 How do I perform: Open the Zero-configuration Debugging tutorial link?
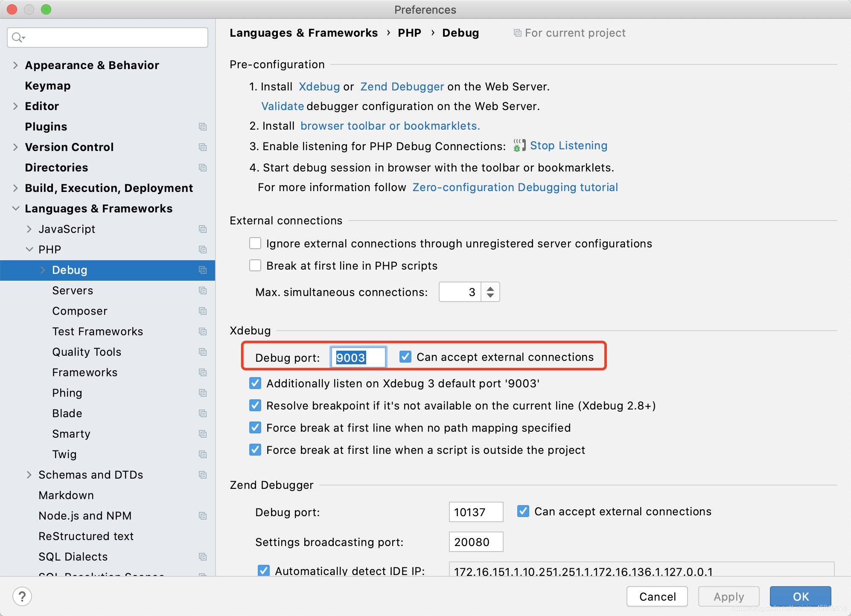pyautogui.click(x=515, y=187)
